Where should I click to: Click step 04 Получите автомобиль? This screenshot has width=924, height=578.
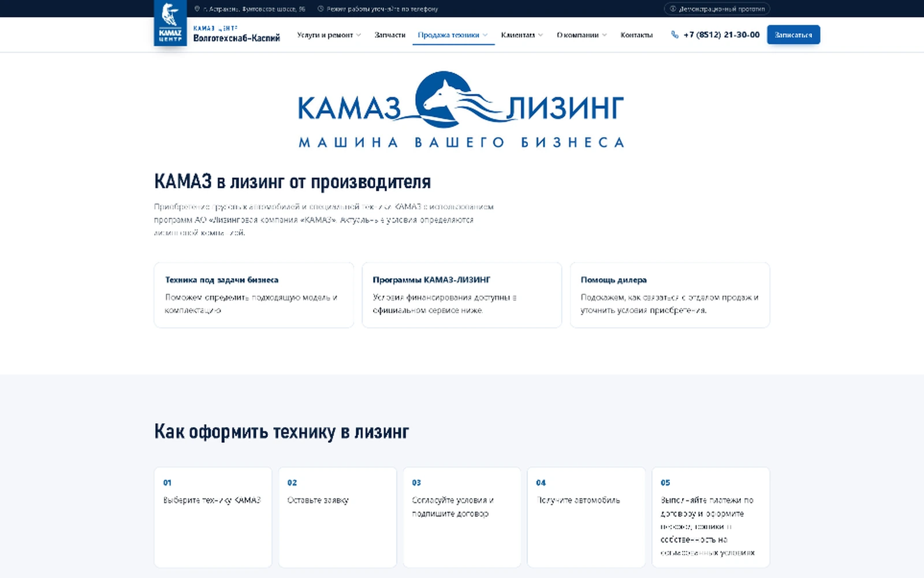pyautogui.click(x=586, y=517)
